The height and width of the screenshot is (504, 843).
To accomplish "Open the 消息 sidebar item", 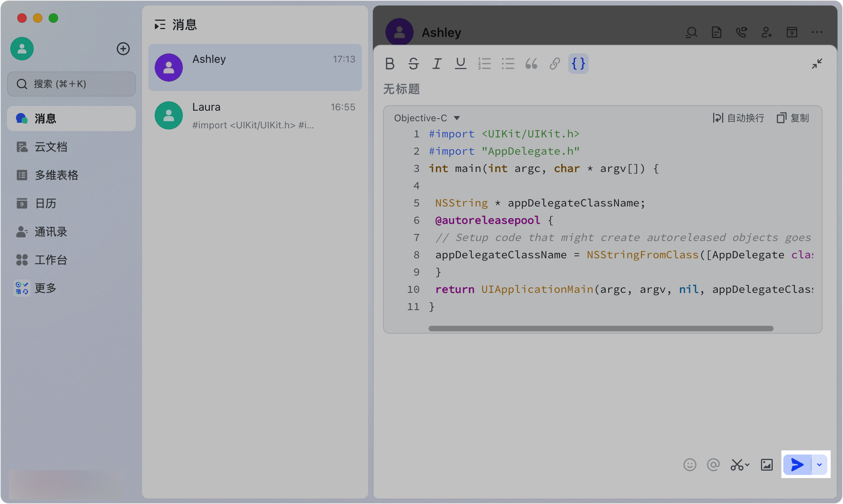I will coord(71,119).
